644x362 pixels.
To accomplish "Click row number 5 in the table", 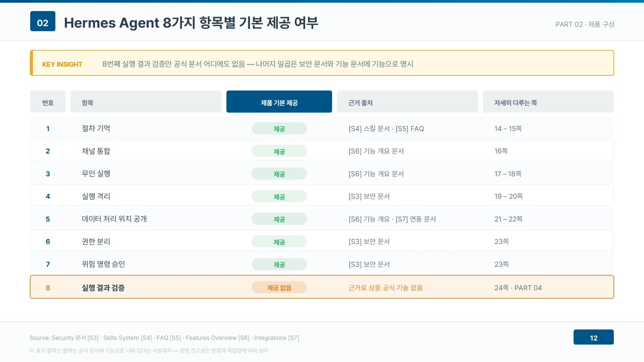I will [48, 219].
